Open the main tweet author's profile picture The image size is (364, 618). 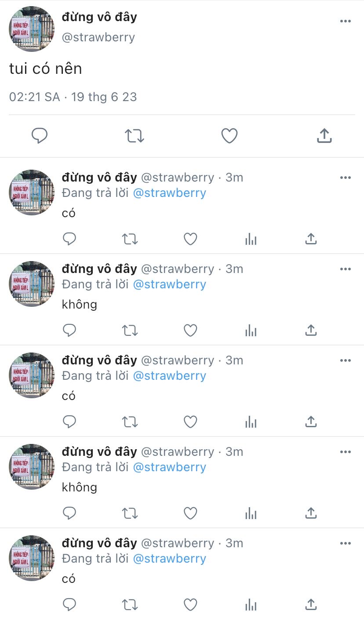[32, 29]
